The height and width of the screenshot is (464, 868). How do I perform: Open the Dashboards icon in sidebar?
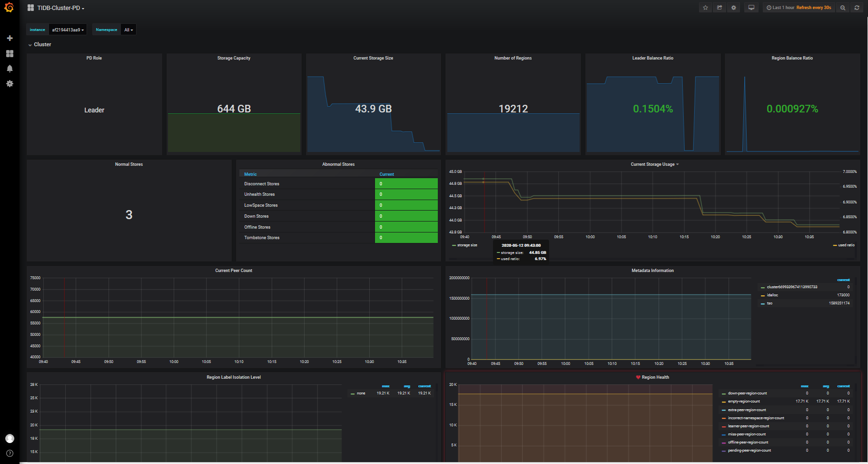[10, 54]
